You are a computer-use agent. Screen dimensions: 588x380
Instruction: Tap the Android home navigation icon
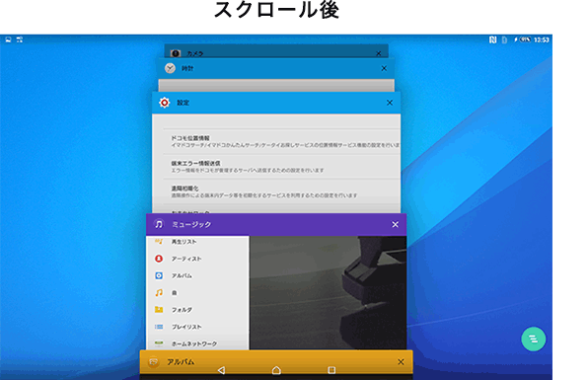point(276,370)
